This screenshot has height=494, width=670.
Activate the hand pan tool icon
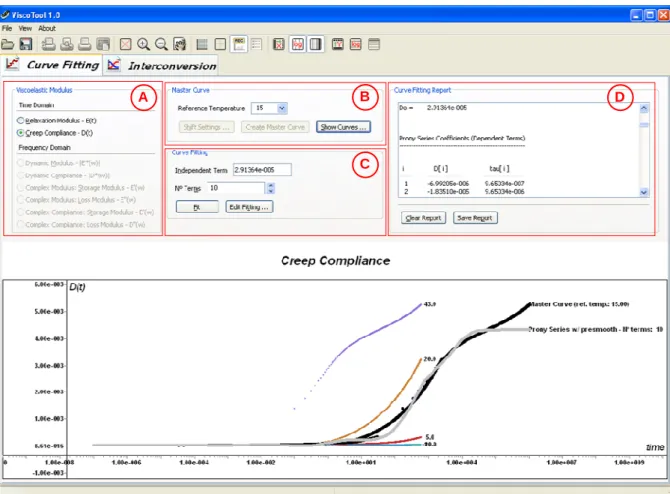pyautogui.click(x=179, y=44)
